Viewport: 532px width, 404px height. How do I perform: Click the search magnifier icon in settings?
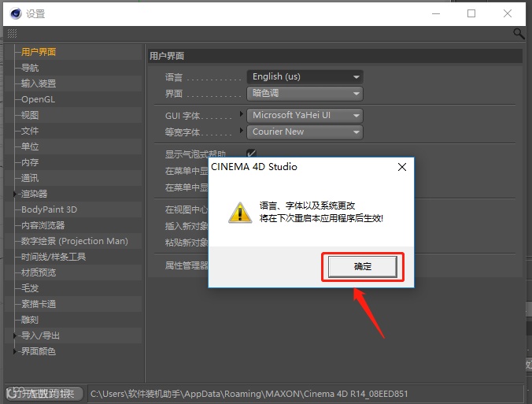pos(519,33)
